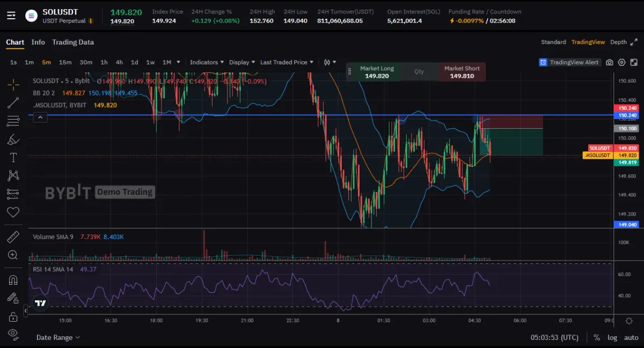The image size is (644, 348).
Task: Click the Market Long button
Action: [377, 72]
